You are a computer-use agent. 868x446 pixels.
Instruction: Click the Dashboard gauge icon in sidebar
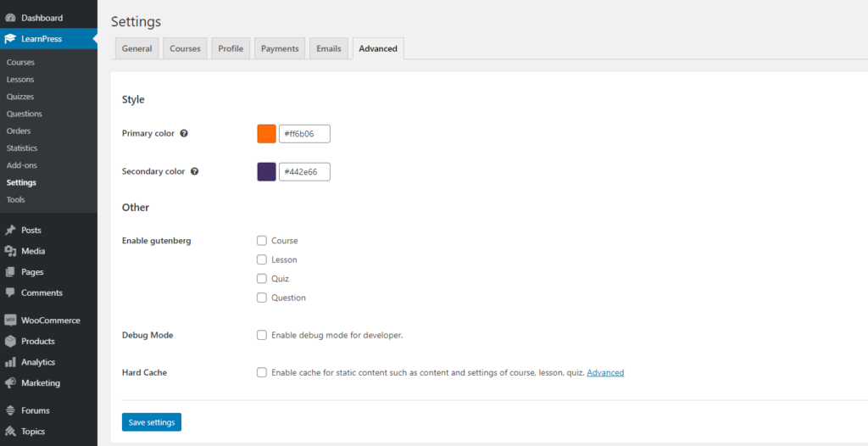coord(10,18)
